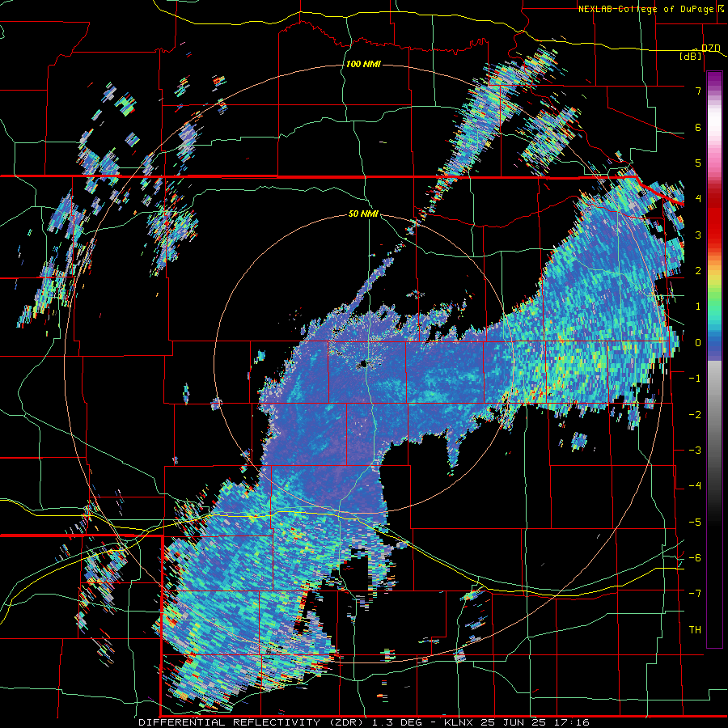The height and width of the screenshot is (728, 728).
Task: Click the -4 value on the dB scale
Action: pos(695,486)
